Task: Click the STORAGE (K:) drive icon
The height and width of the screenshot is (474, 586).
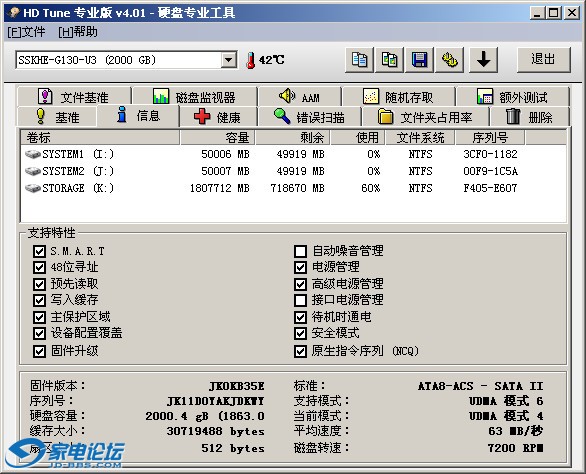Action: (33, 188)
